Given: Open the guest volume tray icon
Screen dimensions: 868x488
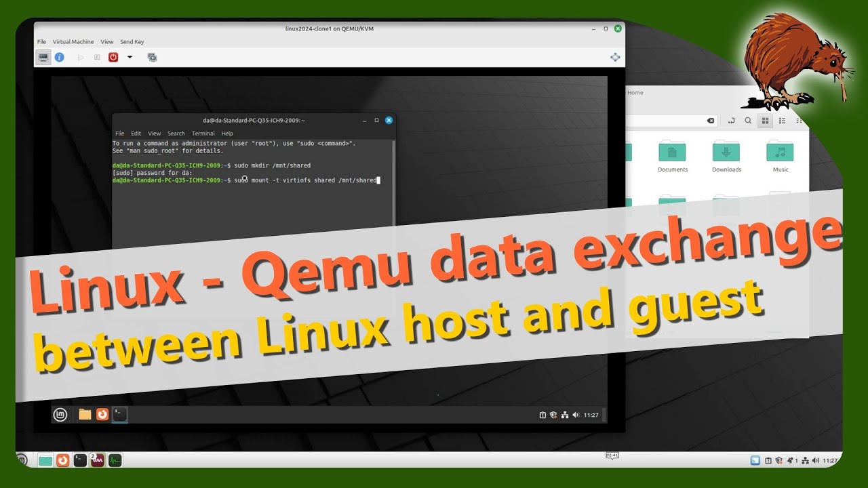Looking at the screenshot, I should [576, 415].
